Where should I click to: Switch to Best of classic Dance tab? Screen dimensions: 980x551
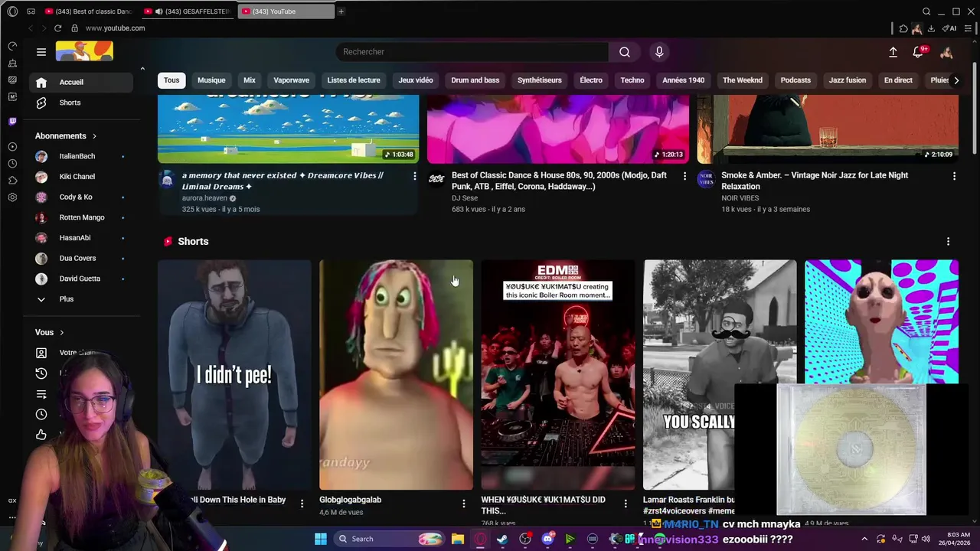point(88,11)
